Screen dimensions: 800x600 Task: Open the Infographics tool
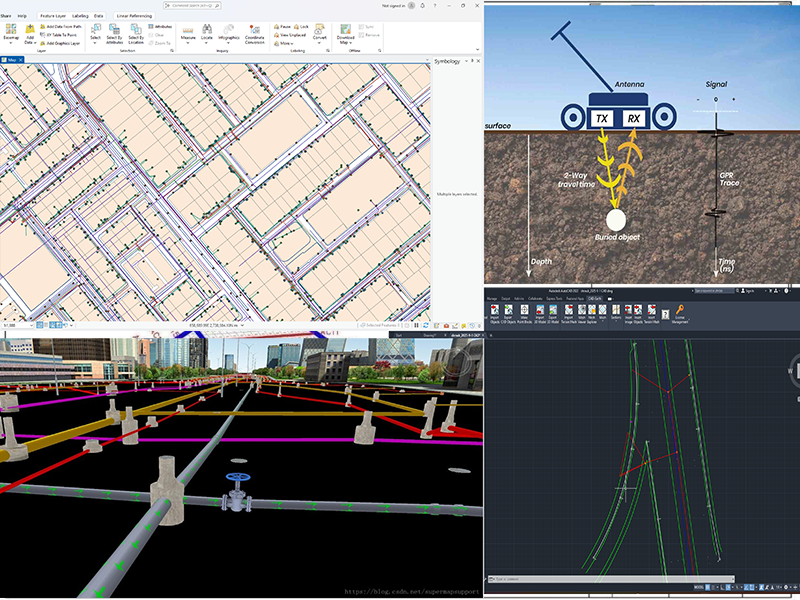click(x=229, y=31)
